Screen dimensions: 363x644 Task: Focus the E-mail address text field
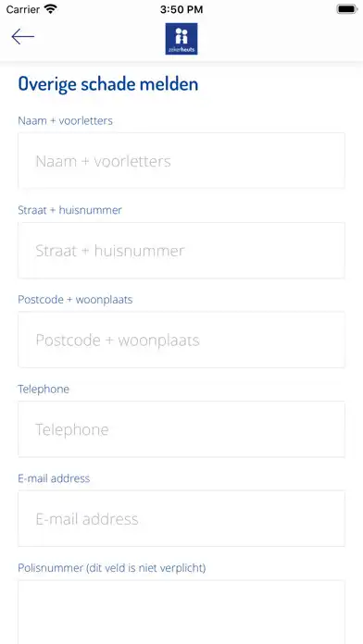[x=181, y=519]
